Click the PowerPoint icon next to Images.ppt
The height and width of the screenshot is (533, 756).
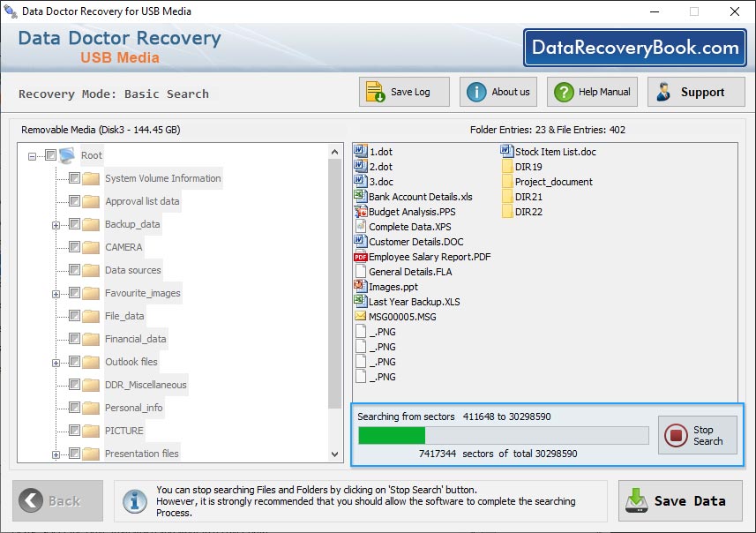pyautogui.click(x=362, y=286)
